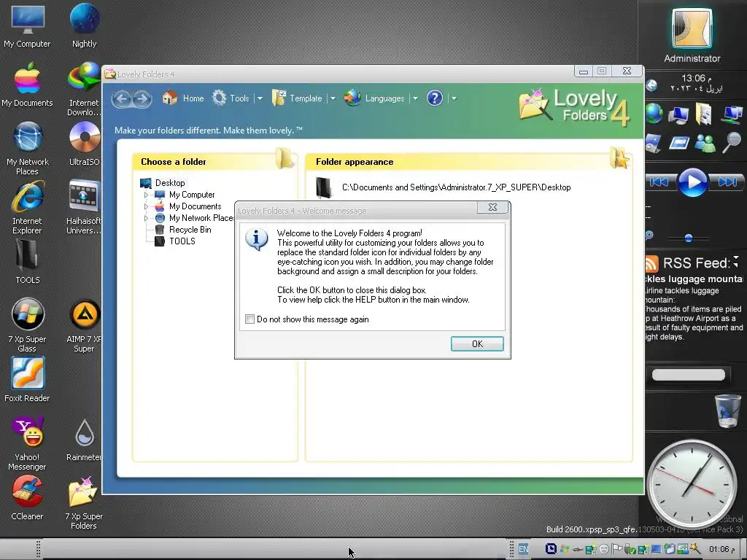747x560 pixels.
Task: Click sidebar globe internet icon
Action: (x=654, y=114)
